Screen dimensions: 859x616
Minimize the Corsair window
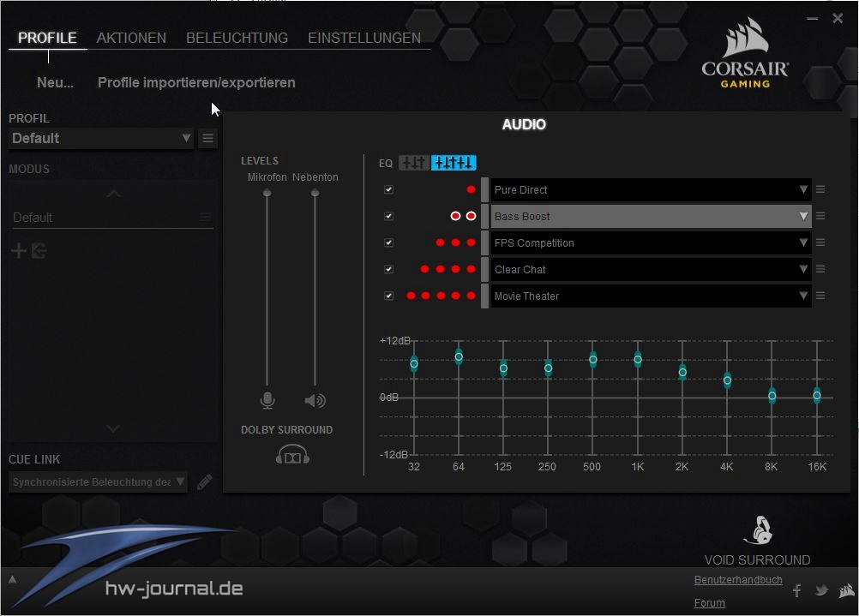click(x=813, y=19)
